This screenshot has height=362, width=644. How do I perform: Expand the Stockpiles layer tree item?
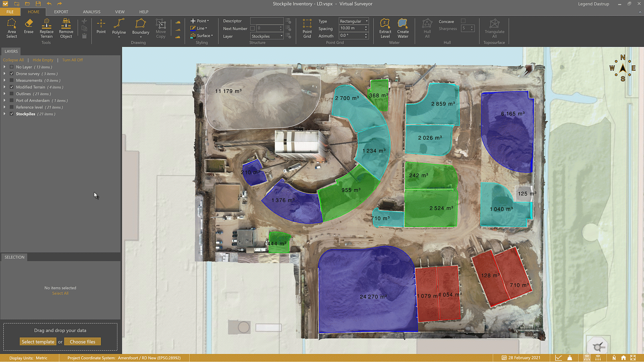4,114
